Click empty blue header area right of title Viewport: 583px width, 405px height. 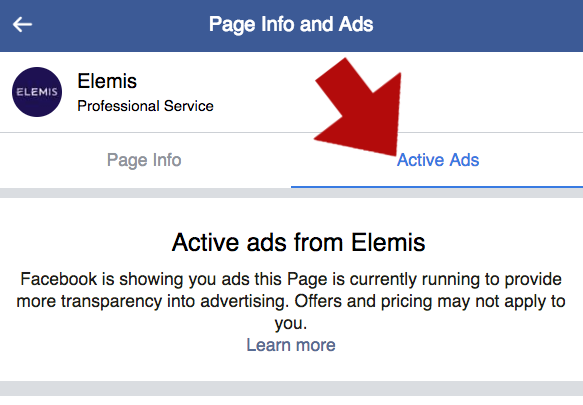(478, 25)
